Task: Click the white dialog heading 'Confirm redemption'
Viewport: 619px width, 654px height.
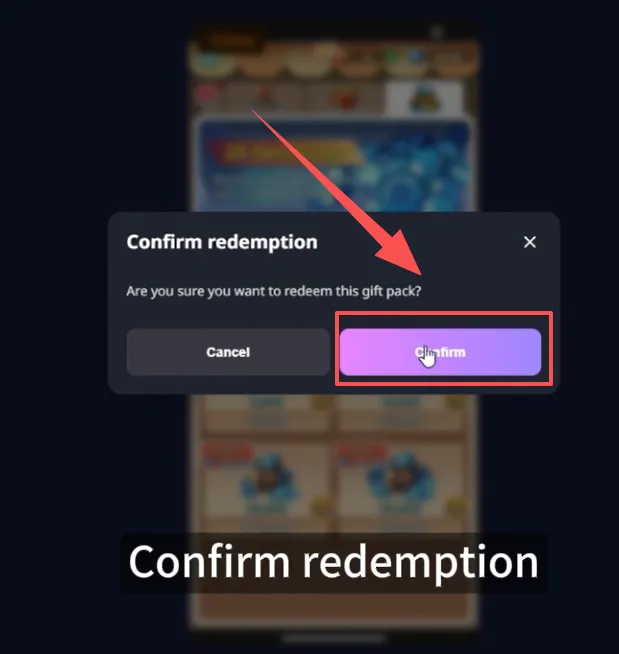Action: pos(222,242)
